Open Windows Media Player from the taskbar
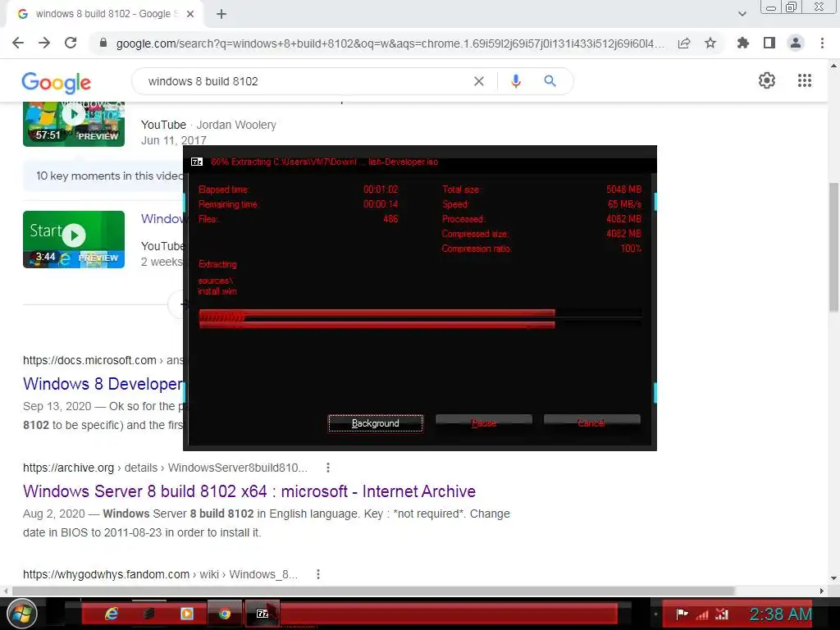 [x=187, y=614]
